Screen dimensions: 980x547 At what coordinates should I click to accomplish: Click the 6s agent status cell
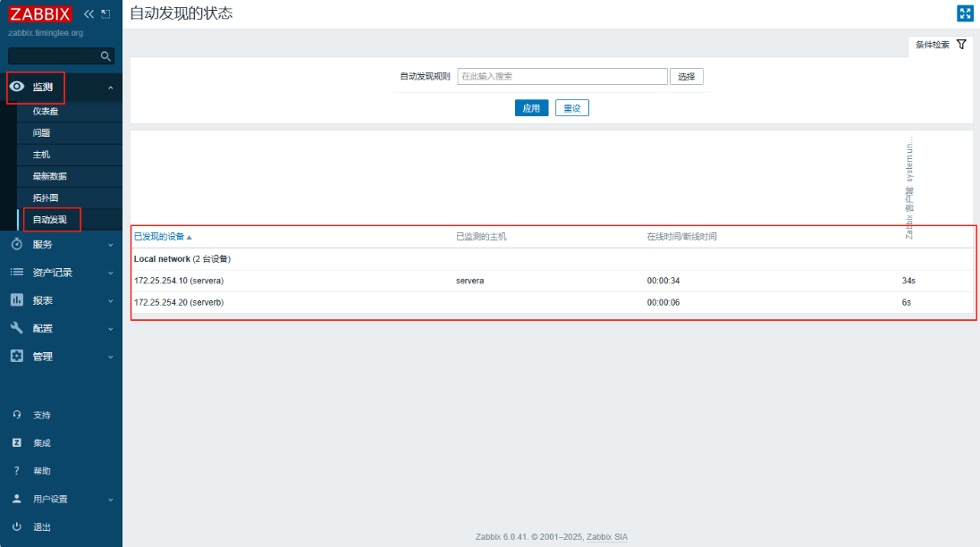click(907, 303)
